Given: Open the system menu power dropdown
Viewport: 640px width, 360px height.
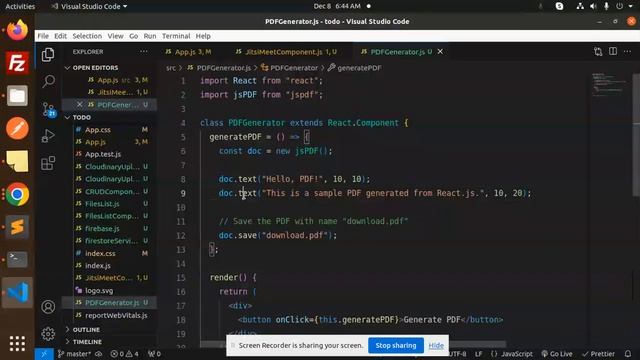Looking at the screenshot, I should [x=624, y=6].
